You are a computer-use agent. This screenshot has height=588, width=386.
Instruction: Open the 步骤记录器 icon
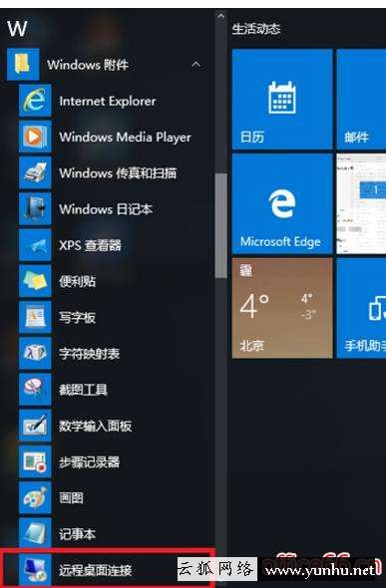point(35,461)
